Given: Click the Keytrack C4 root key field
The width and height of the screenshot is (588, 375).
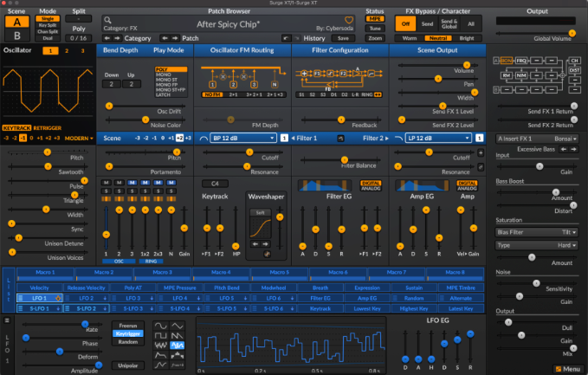Looking at the screenshot, I should (x=215, y=184).
